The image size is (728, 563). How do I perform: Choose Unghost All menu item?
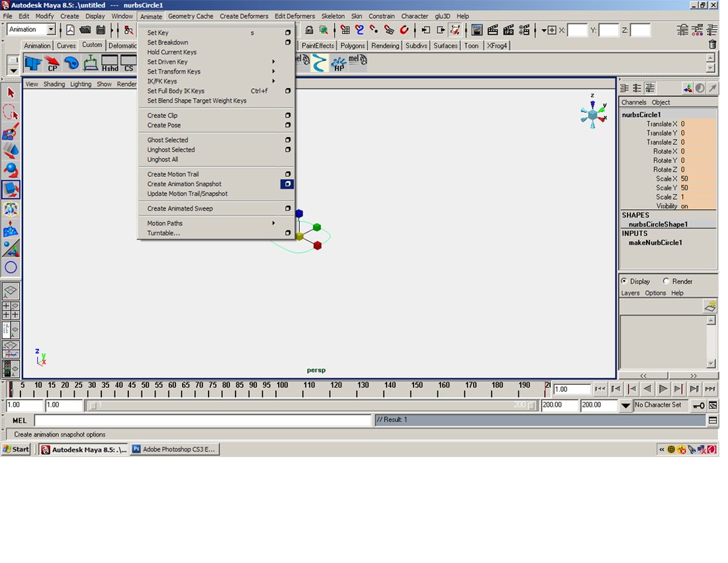pyautogui.click(x=163, y=160)
